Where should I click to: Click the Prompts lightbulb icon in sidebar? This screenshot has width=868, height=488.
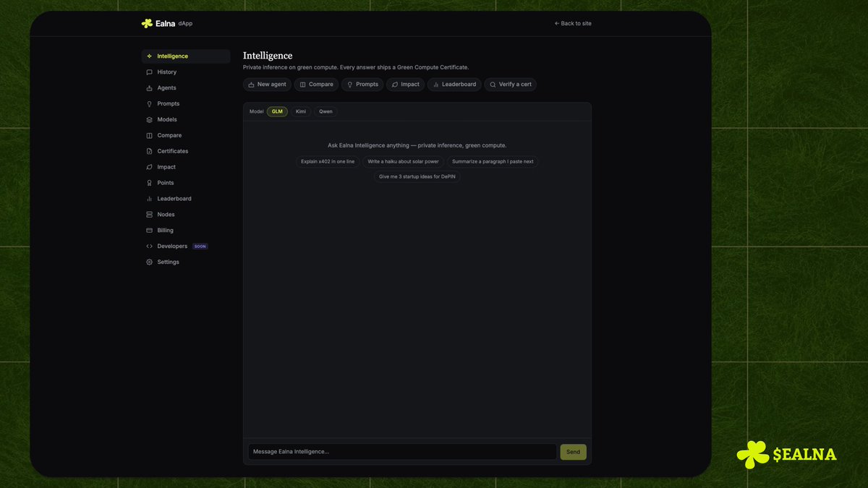coord(149,104)
